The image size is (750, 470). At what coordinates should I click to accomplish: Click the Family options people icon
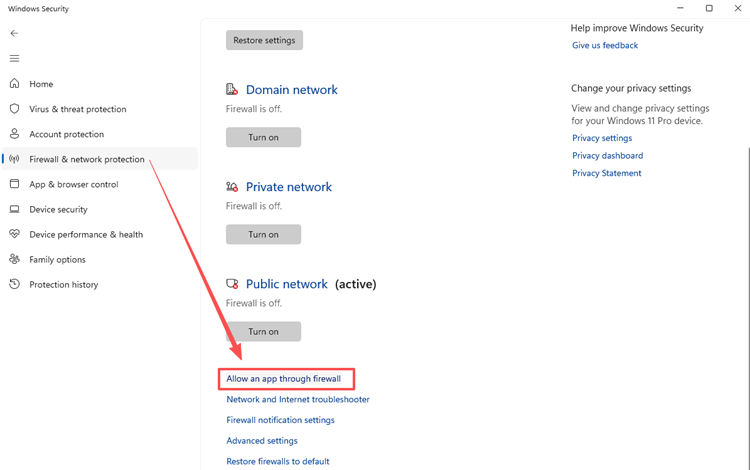pos(15,259)
